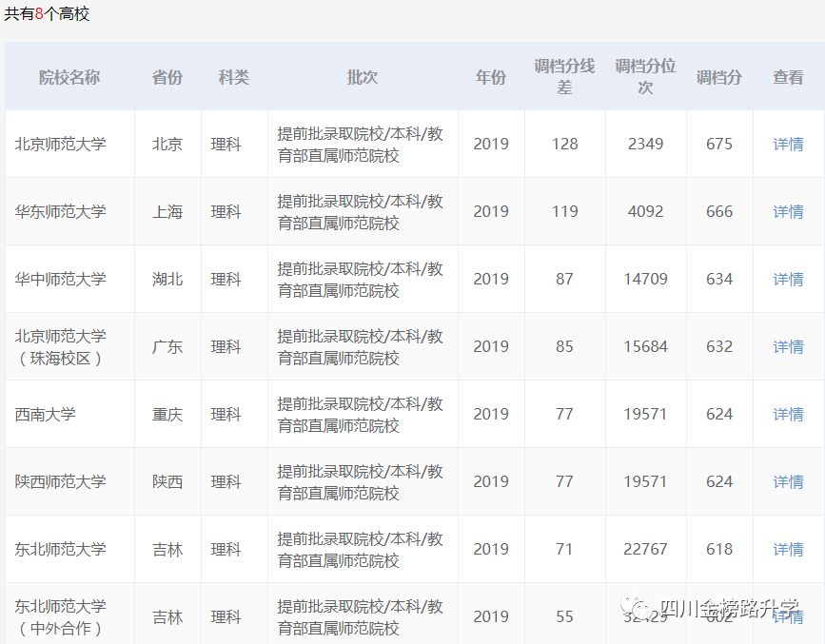This screenshot has width=825, height=644.
Task: Click 调档分 value 632
Action: (x=718, y=346)
